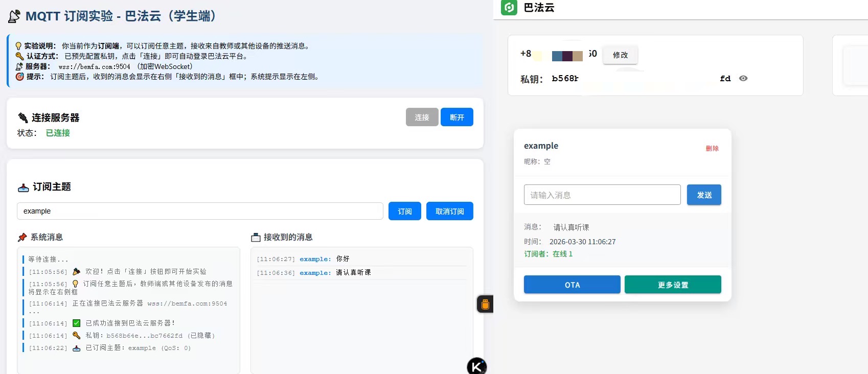The height and width of the screenshot is (374, 868).
Task: Focus the subscription topic input field
Action: (200, 211)
